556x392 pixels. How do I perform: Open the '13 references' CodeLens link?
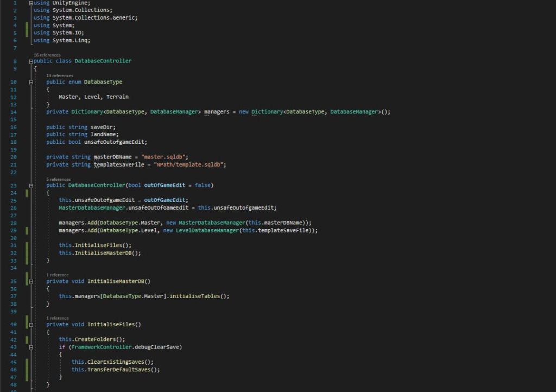click(60, 76)
